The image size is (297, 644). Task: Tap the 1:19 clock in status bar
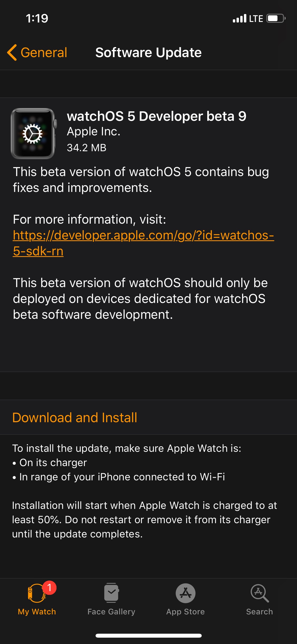point(37,19)
